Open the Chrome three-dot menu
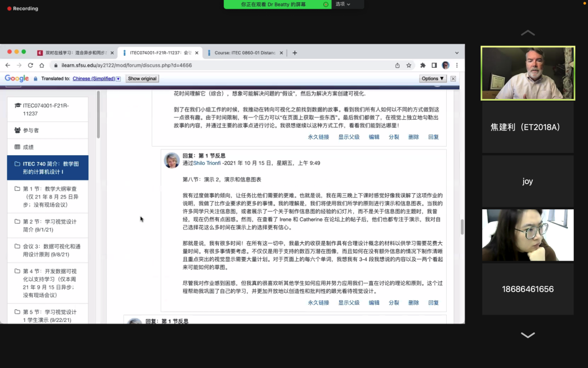The image size is (588, 368). (x=457, y=66)
